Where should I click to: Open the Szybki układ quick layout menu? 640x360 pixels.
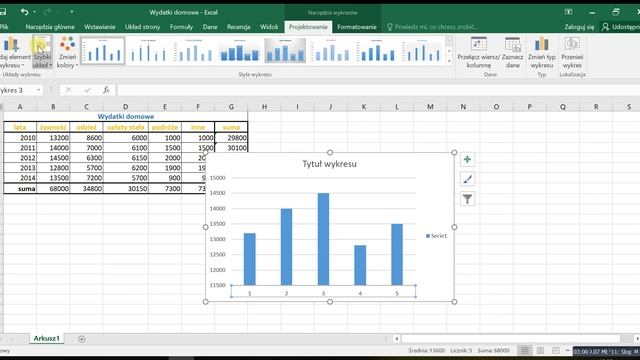(42, 52)
